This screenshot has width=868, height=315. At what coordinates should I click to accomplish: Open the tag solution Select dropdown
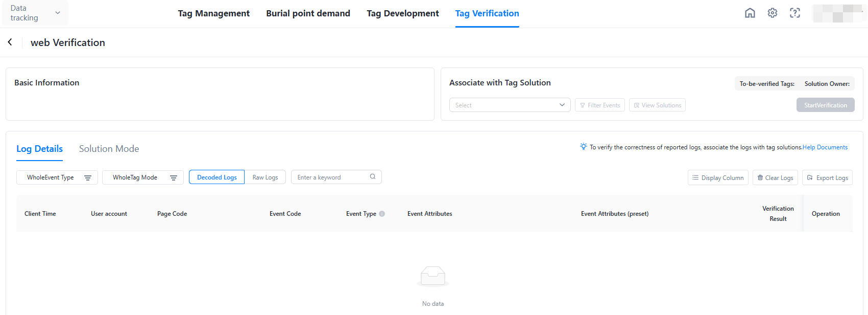(510, 105)
